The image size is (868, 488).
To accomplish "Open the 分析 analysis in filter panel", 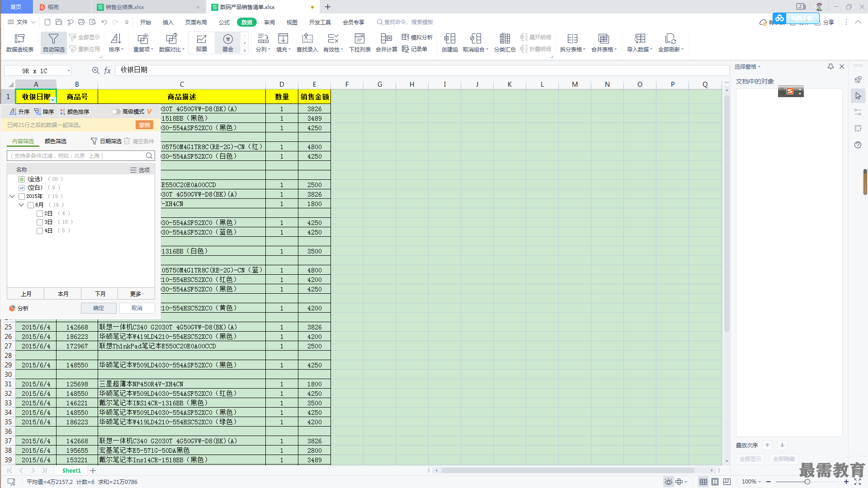I will 19,308.
